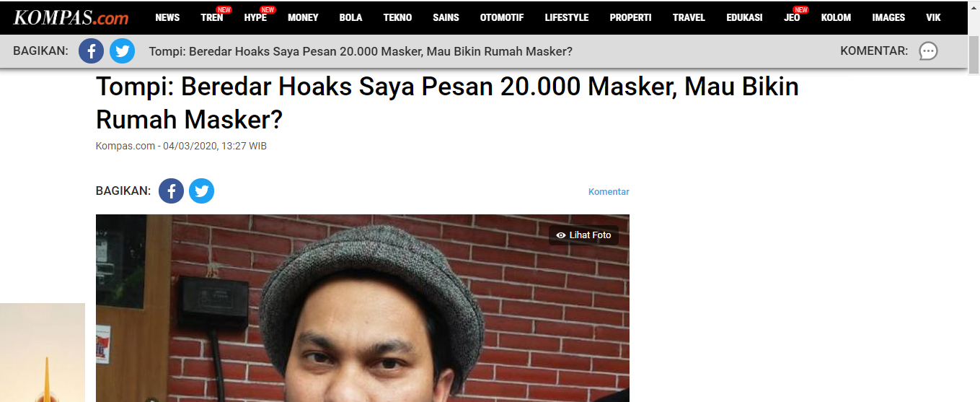Open the OTOMOTIF menu item
This screenshot has width=980, height=402.
point(502,18)
